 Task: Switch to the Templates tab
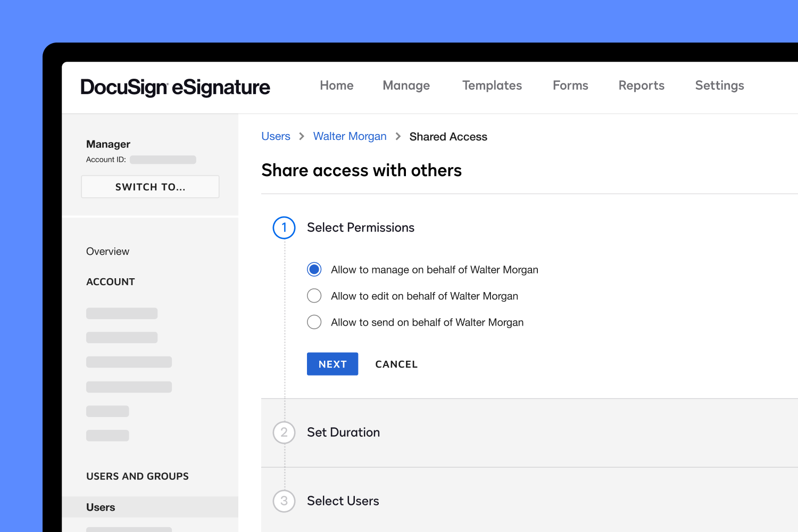pyautogui.click(x=492, y=85)
